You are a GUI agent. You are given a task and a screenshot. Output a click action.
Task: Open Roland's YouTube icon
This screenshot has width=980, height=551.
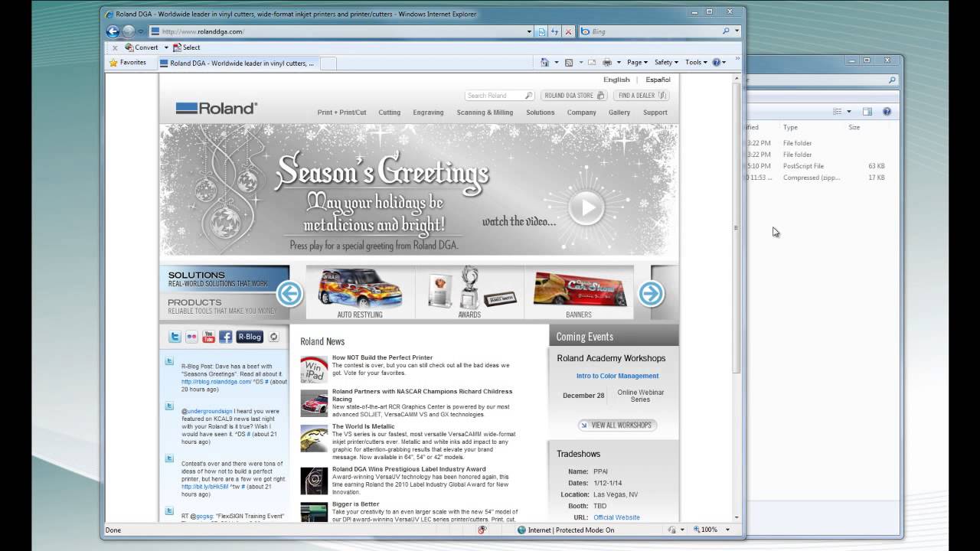[208, 337]
